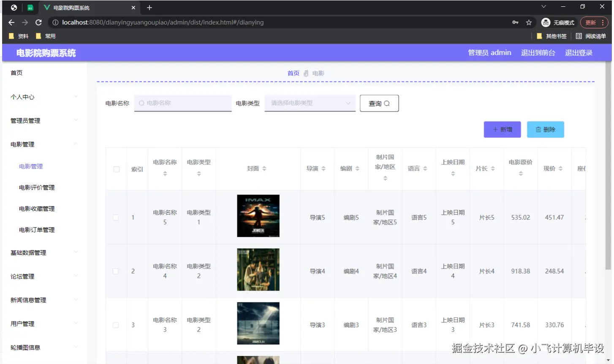Open 电影订单管理 in sidebar
The image size is (614, 364).
click(37, 230)
